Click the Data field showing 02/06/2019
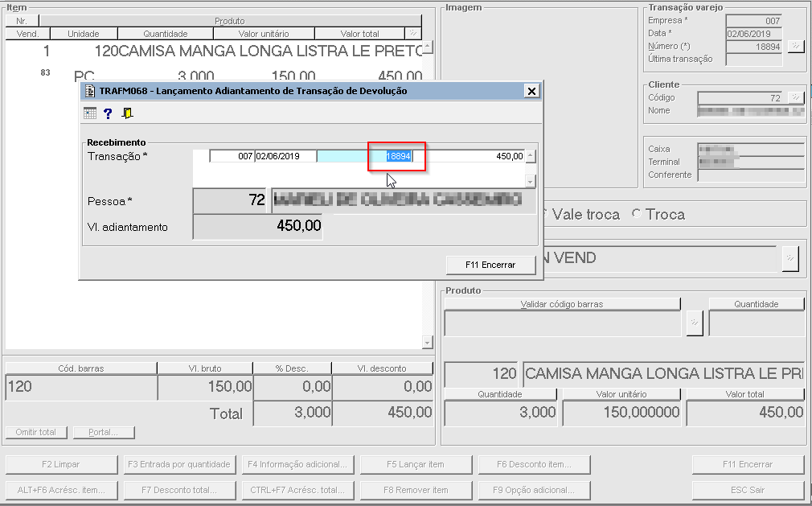 [x=754, y=34]
